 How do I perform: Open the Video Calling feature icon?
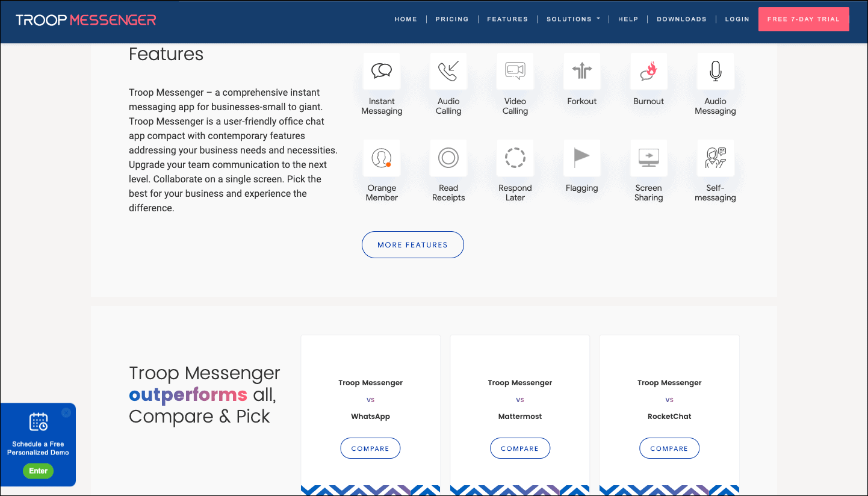(515, 70)
